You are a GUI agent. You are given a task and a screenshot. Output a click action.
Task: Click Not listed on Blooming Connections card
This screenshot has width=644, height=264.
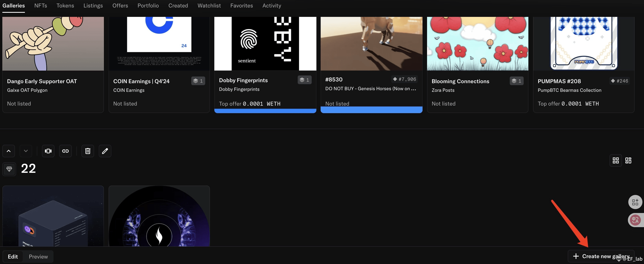coord(444,104)
